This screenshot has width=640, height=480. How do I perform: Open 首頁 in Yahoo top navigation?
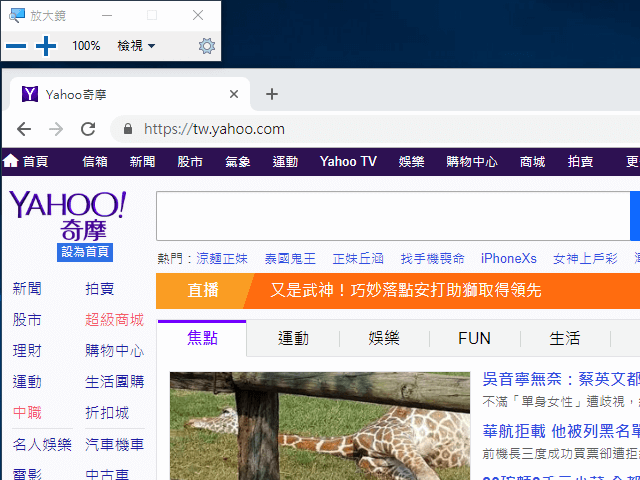click(x=25, y=162)
